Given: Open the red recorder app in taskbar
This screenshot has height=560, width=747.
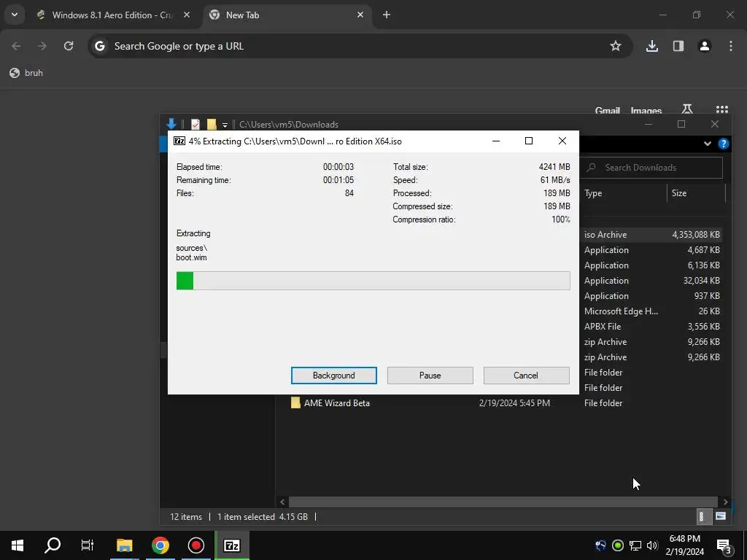Looking at the screenshot, I should pyautogui.click(x=196, y=545).
